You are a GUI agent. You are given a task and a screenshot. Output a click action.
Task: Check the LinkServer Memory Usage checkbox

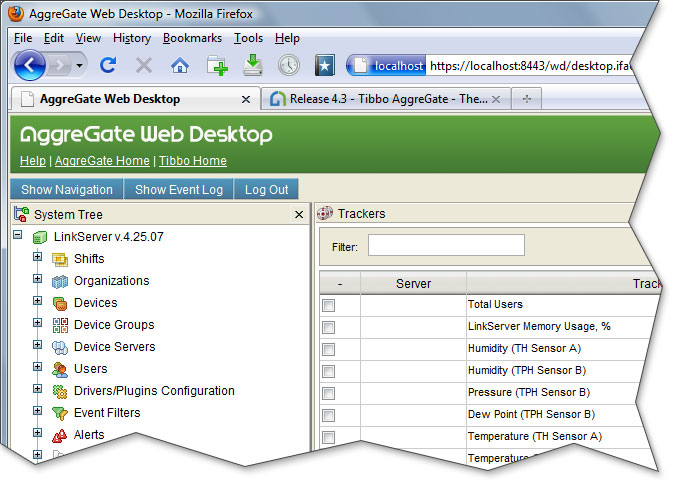click(328, 327)
